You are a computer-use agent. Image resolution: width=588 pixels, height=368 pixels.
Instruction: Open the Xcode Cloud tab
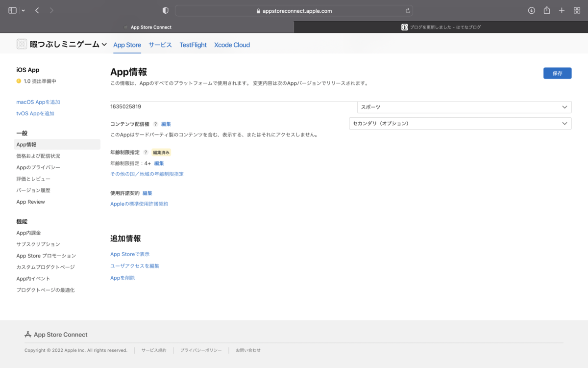[232, 45]
